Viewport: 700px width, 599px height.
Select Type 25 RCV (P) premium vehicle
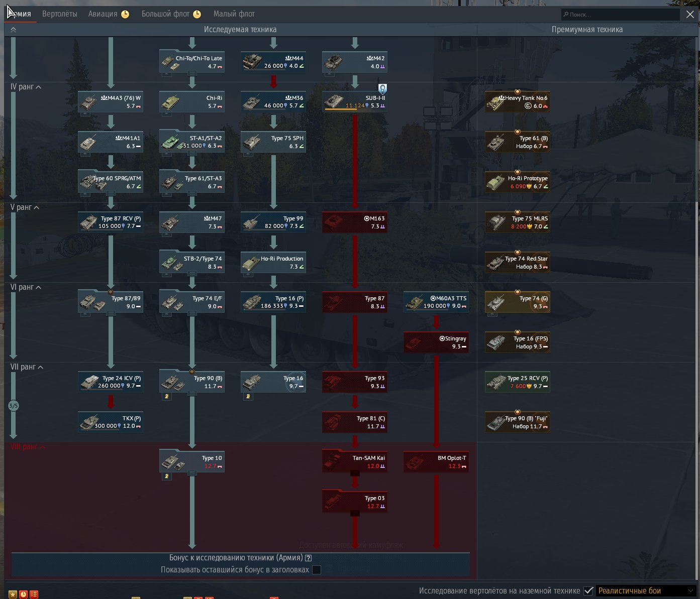point(517,382)
